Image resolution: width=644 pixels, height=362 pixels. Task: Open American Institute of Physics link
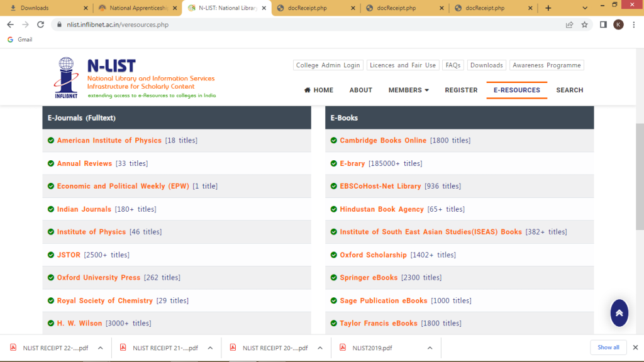coord(109,140)
